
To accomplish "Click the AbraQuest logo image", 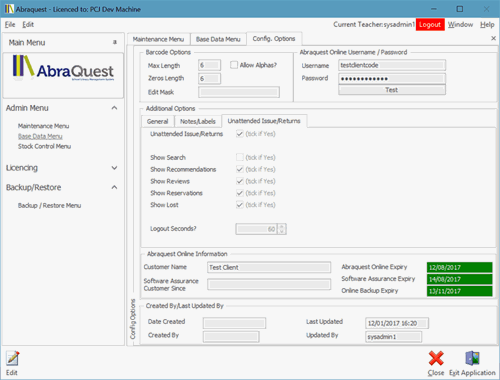I will coord(63,69).
